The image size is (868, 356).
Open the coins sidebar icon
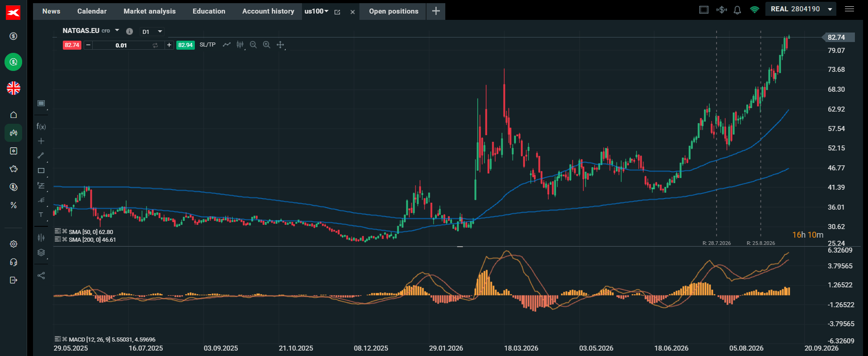click(14, 187)
